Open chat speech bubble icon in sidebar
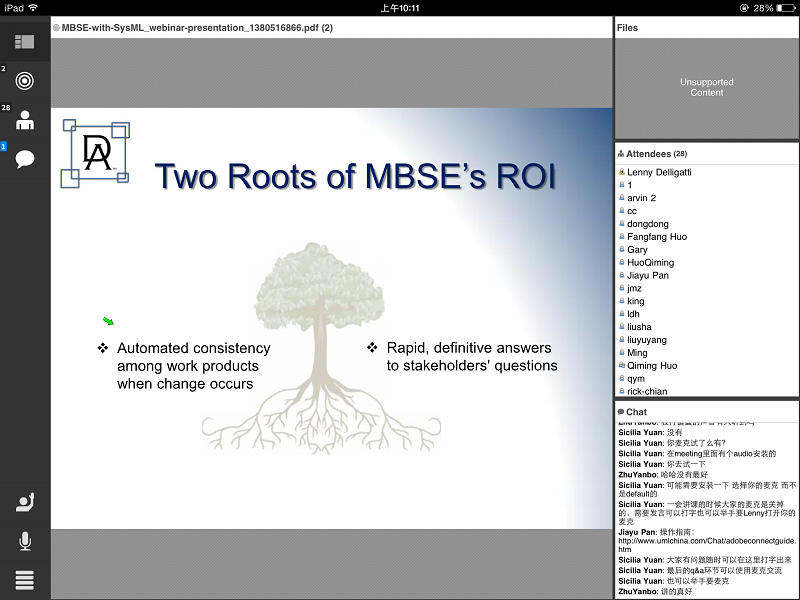Viewport: 800px width, 600px height. point(24,159)
